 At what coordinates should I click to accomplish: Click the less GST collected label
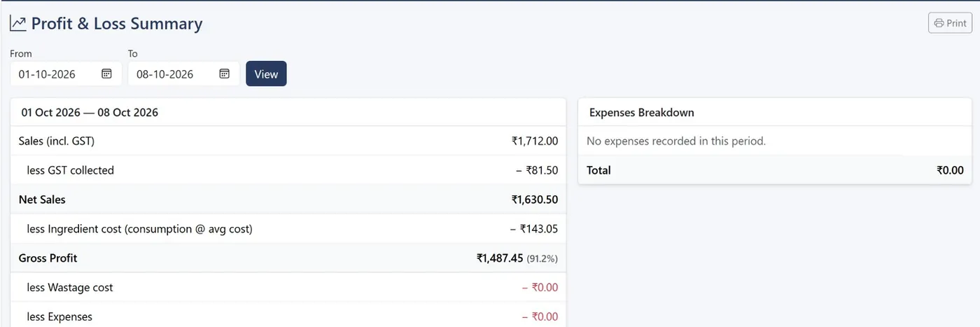71,170
